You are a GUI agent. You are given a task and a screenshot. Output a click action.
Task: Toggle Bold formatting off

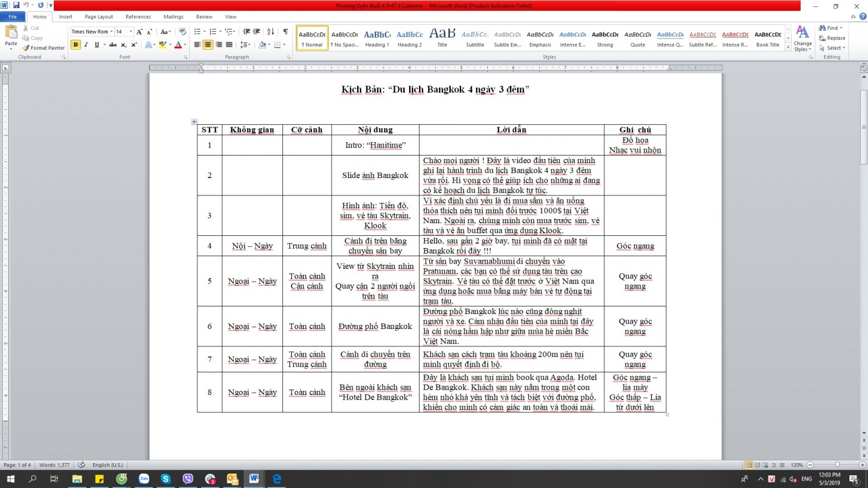pyautogui.click(x=76, y=45)
